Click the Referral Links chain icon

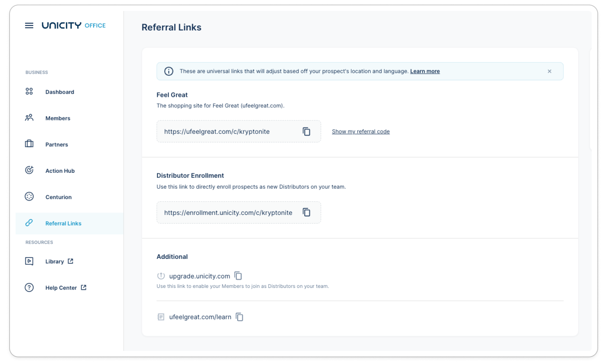point(29,223)
